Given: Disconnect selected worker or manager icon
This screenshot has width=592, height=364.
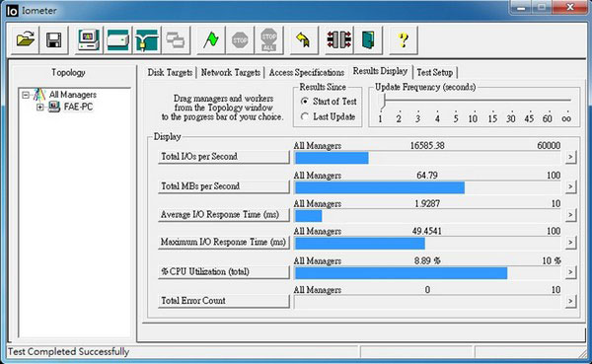Looking at the screenshot, I should [339, 39].
